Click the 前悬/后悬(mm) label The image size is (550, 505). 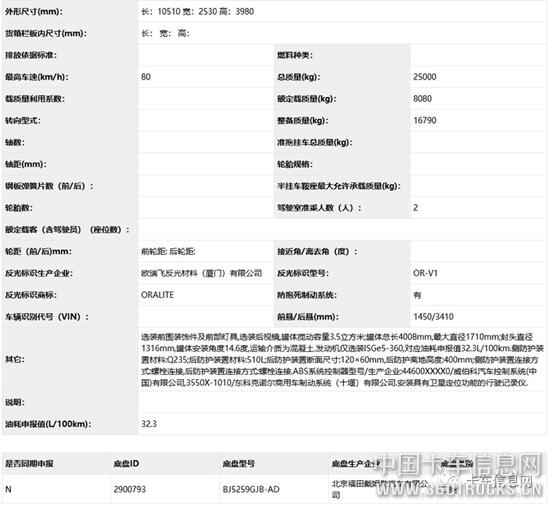308,317
